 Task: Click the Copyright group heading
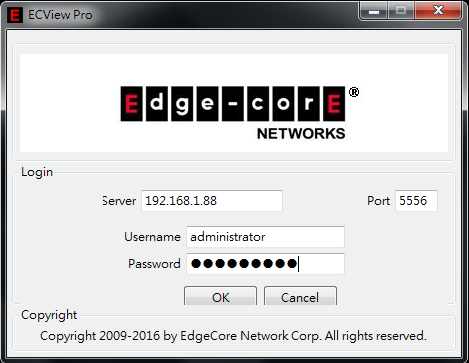coord(49,315)
